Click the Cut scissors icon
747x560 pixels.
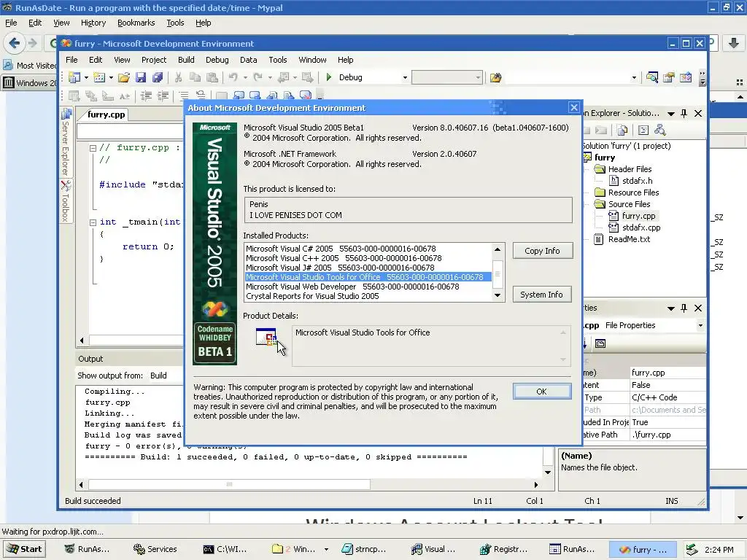pos(178,77)
